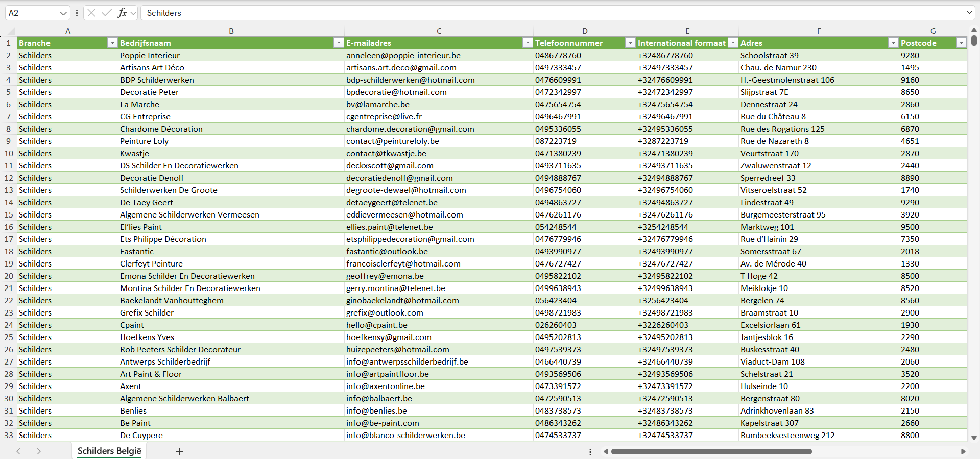Viewport: 980px width, 459px height.
Task: Open the E-mailadres filter dropdown
Action: pos(528,43)
